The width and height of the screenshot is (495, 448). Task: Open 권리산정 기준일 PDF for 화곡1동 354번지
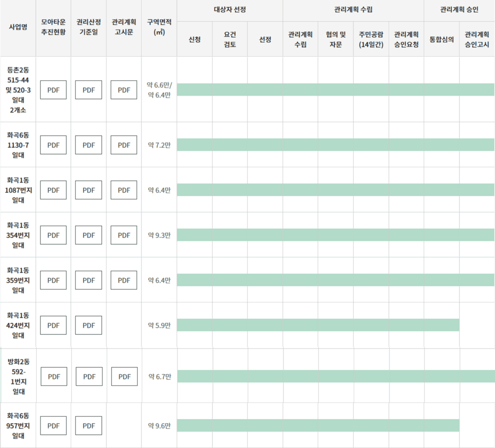pos(88,235)
